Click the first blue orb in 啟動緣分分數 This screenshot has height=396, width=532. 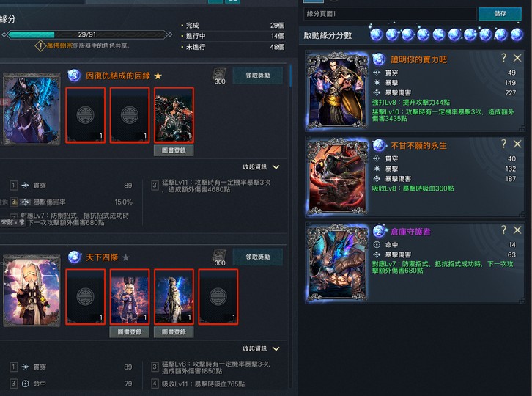coord(376,34)
